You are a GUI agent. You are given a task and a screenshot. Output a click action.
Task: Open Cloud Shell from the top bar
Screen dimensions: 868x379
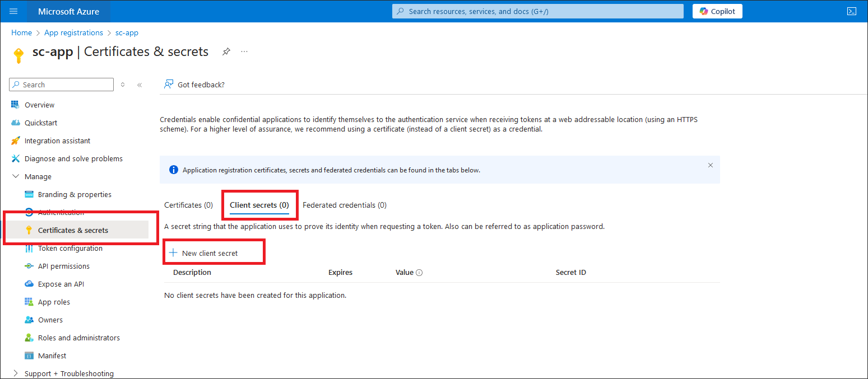tap(851, 11)
